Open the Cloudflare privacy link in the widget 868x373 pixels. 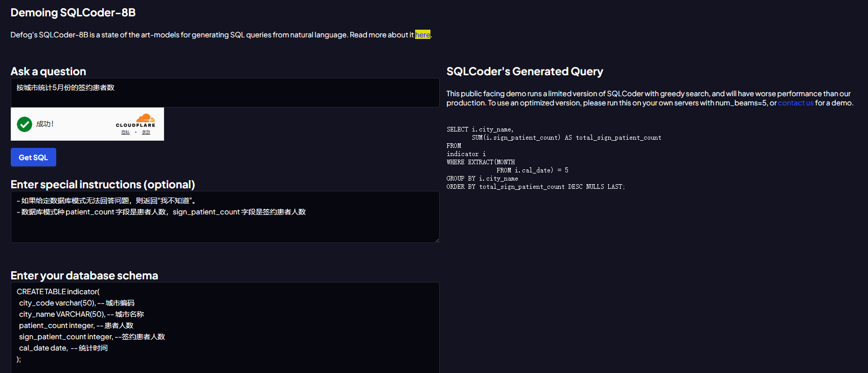click(x=125, y=132)
